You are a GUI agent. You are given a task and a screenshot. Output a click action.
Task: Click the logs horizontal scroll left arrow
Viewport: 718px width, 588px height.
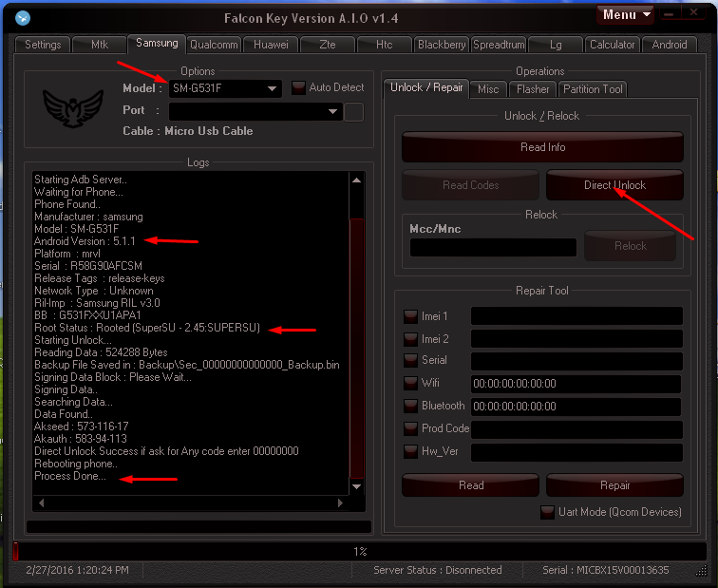point(41,503)
